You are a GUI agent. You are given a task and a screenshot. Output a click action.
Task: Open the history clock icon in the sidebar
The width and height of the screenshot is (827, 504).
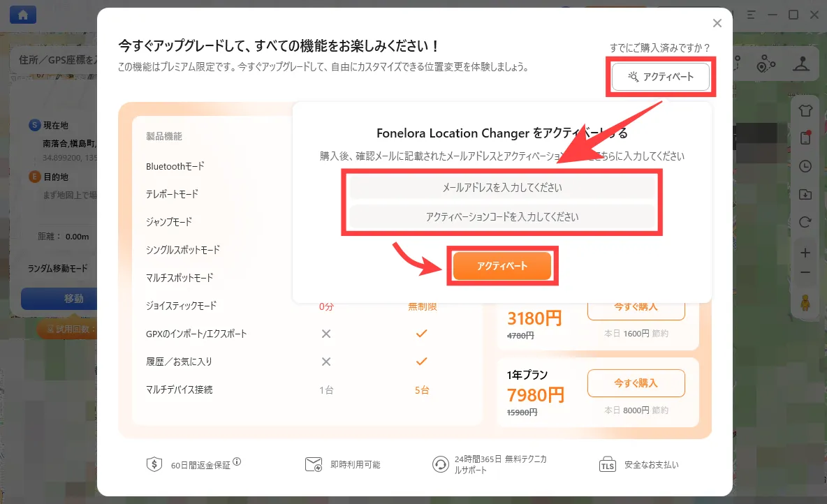coord(805,167)
